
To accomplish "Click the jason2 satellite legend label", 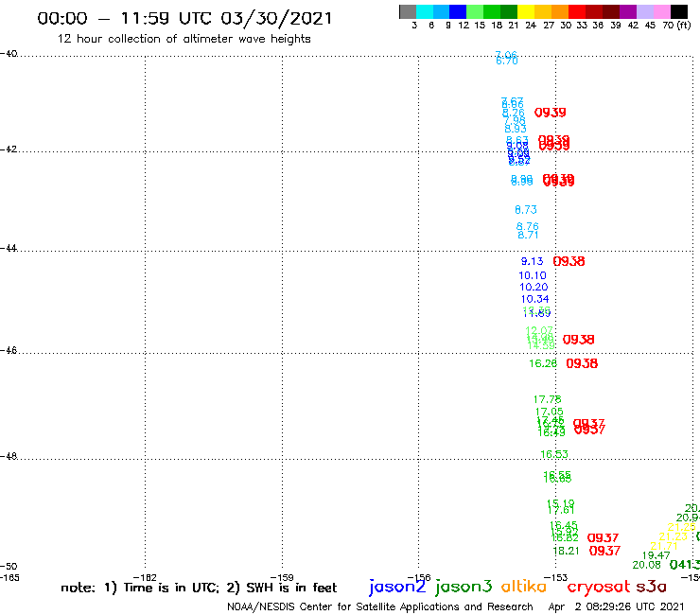I will coord(397,587).
